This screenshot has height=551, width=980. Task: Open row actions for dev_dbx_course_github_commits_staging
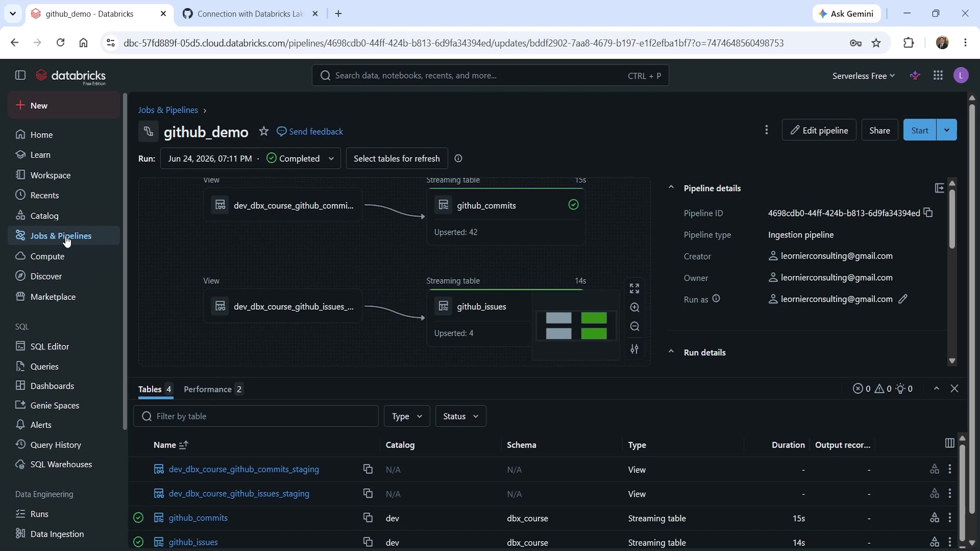[x=950, y=469]
